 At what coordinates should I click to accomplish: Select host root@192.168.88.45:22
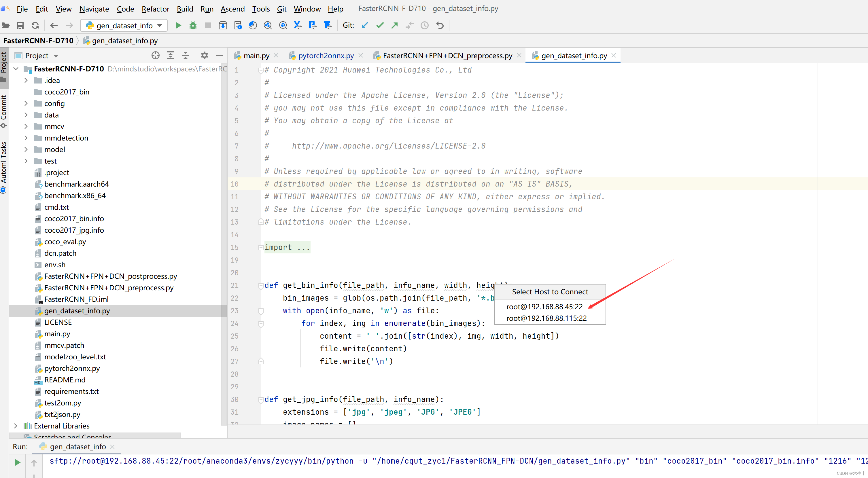pos(544,307)
